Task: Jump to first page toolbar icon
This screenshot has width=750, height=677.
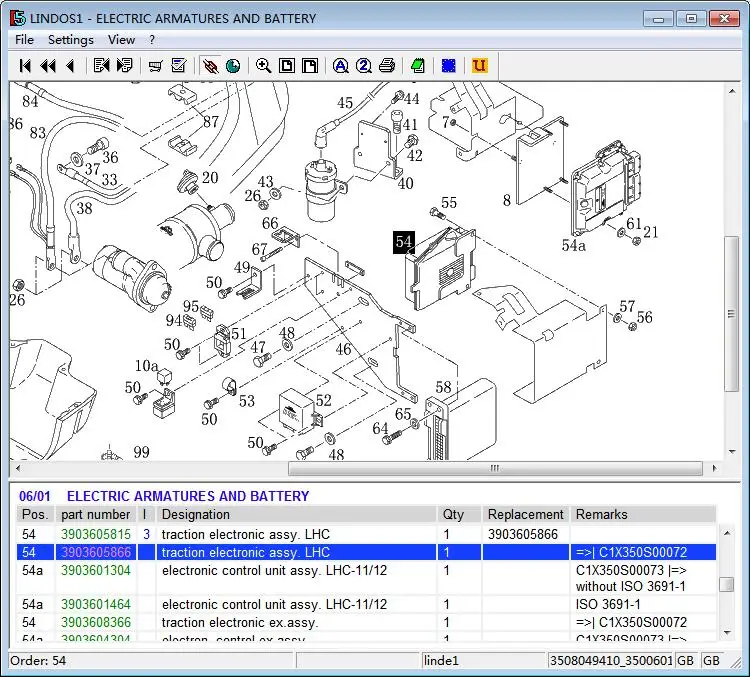Action: (x=25, y=66)
